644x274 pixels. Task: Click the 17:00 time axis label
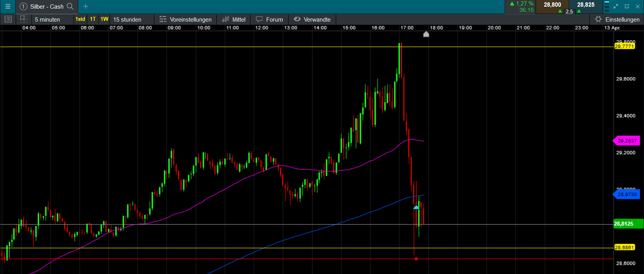(x=407, y=28)
